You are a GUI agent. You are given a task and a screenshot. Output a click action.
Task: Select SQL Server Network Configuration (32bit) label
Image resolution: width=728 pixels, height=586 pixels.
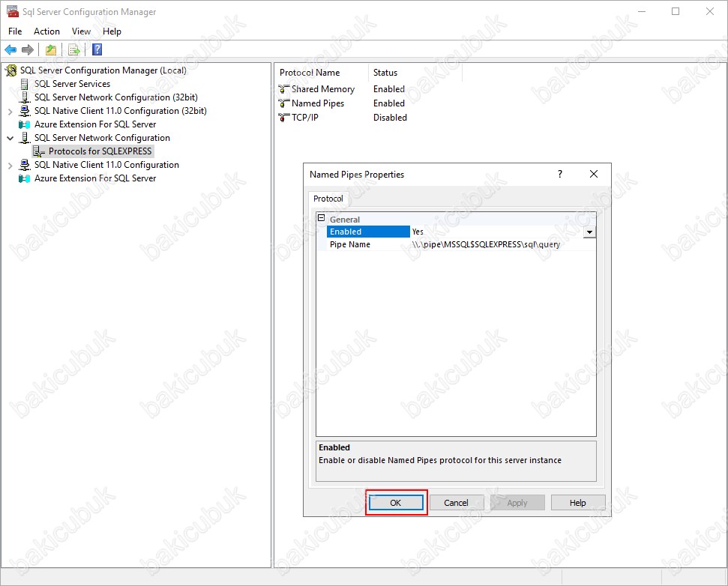tap(116, 97)
